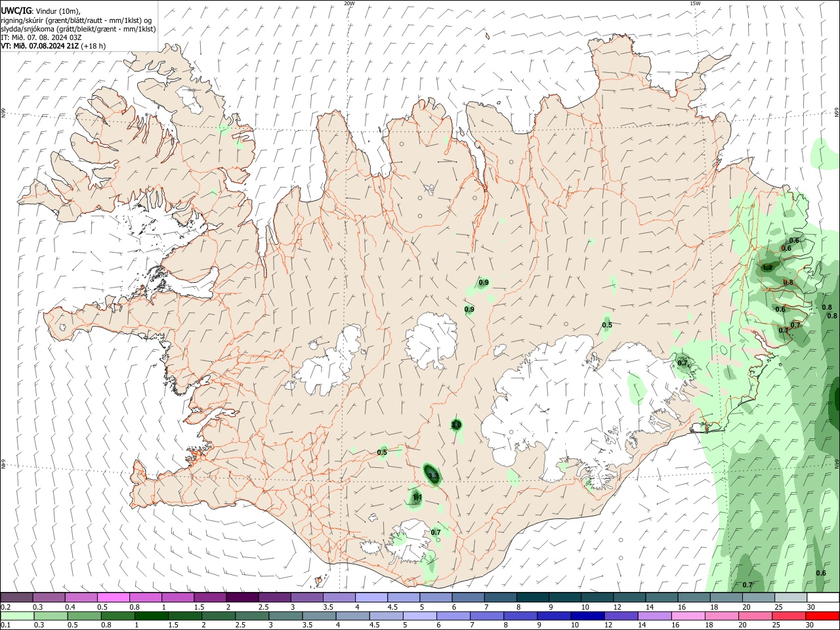Select the initial time line 'IT: Mið. 07. 08. 2024 03Z'
The width and height of the screenshot is (840, 630).
tap(41, 37)
